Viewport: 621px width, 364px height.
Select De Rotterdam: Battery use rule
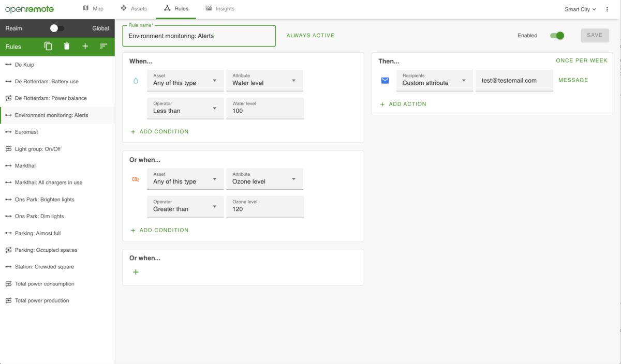[57, 82]
